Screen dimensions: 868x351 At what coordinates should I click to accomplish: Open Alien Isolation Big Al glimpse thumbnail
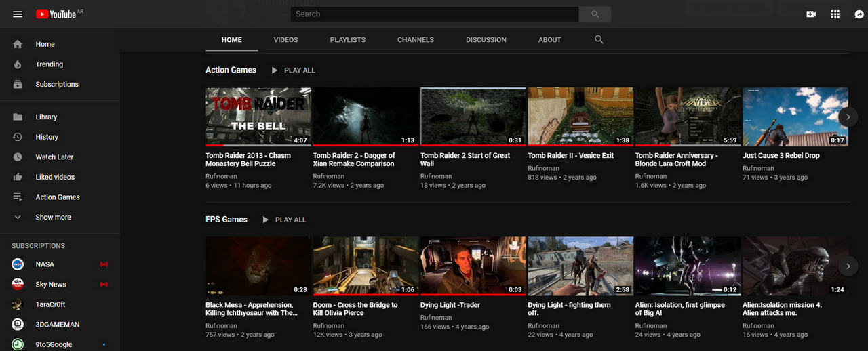[x=688, y=266]
